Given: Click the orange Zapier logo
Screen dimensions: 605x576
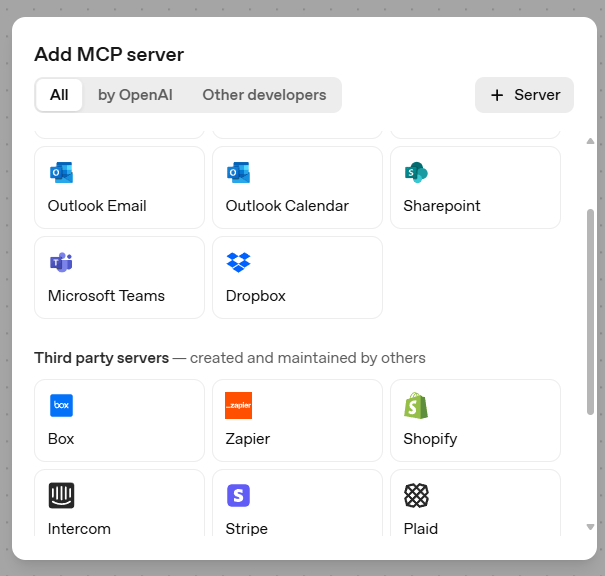Looking at the screenshot, I should click(238, 405).
